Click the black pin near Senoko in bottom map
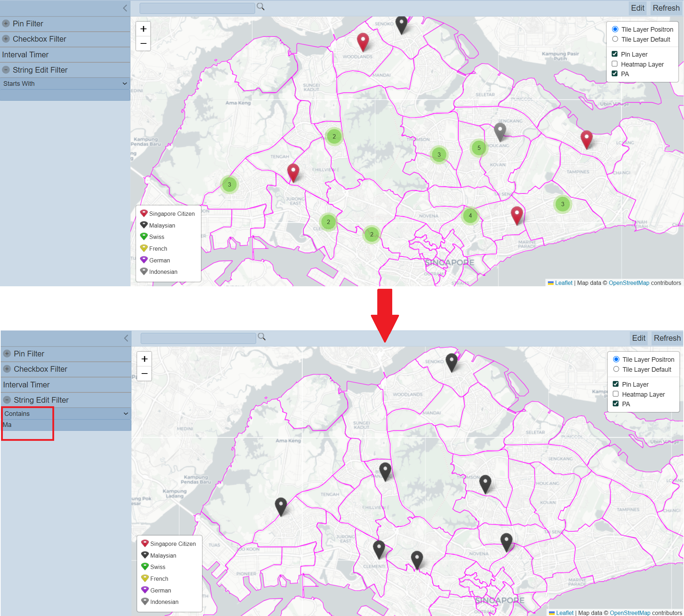This screenshot has width=684, height=616. (x=451, y=361)
